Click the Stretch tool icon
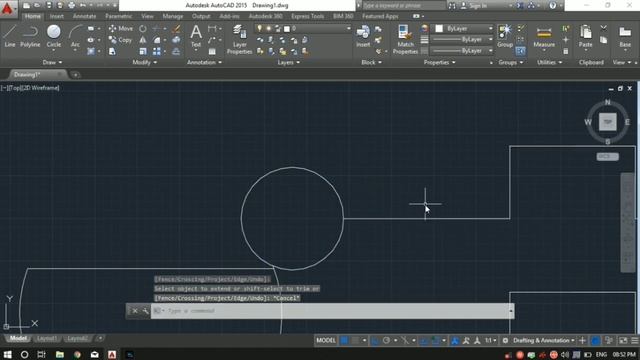This screenshot has height=360, width=640. click(x=112, y=51)
